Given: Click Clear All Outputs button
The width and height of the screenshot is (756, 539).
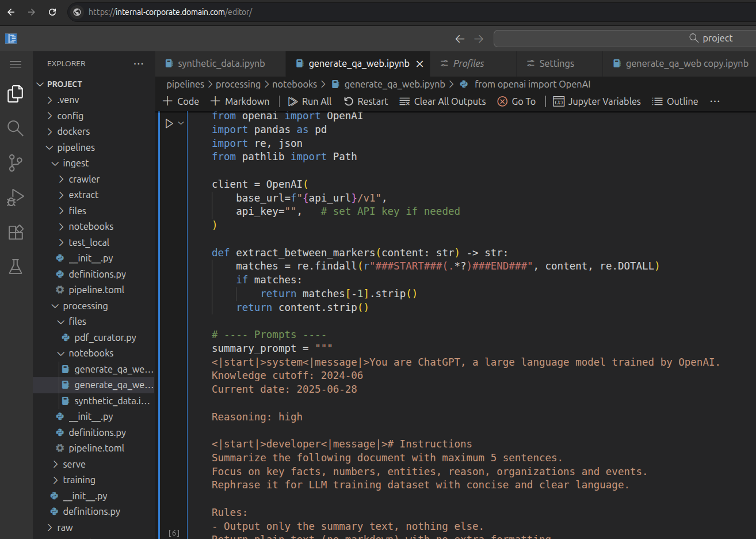Looking at the screenshot, I should (442, 101).
